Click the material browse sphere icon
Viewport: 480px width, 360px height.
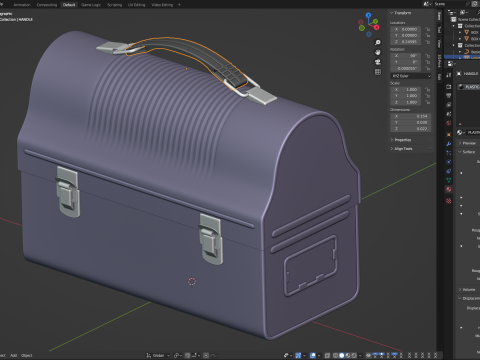pos(461,133)
